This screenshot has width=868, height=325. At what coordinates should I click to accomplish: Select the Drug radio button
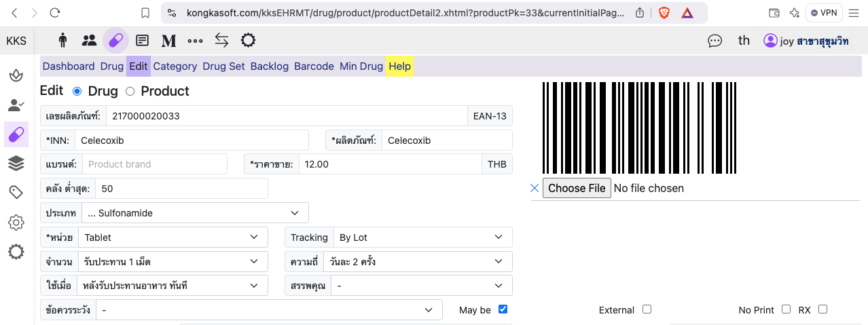click(x=77, y=91)
